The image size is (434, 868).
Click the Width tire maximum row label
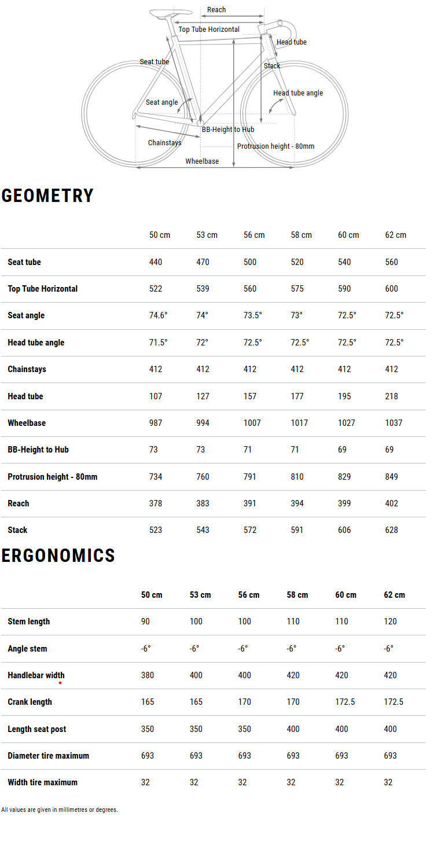(42, 782)
